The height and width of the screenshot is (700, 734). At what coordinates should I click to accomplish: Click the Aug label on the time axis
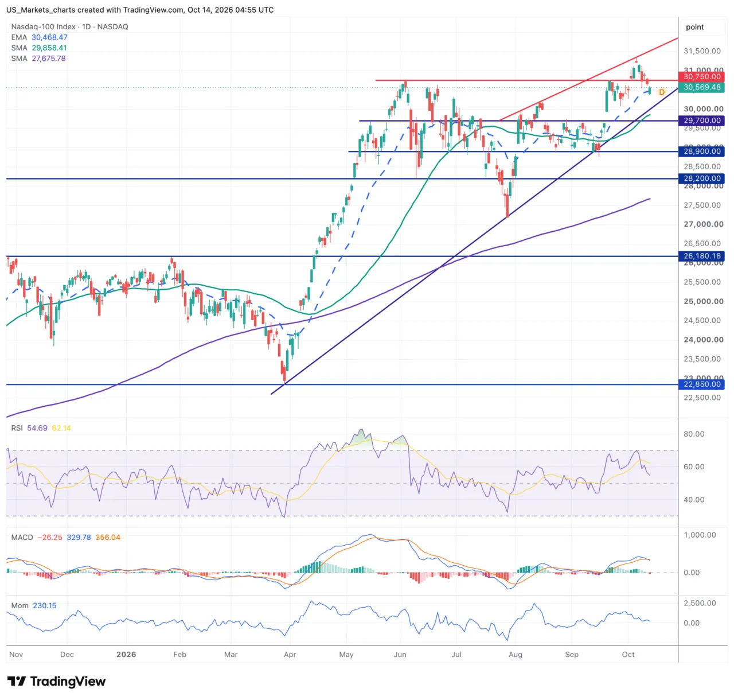516,655
